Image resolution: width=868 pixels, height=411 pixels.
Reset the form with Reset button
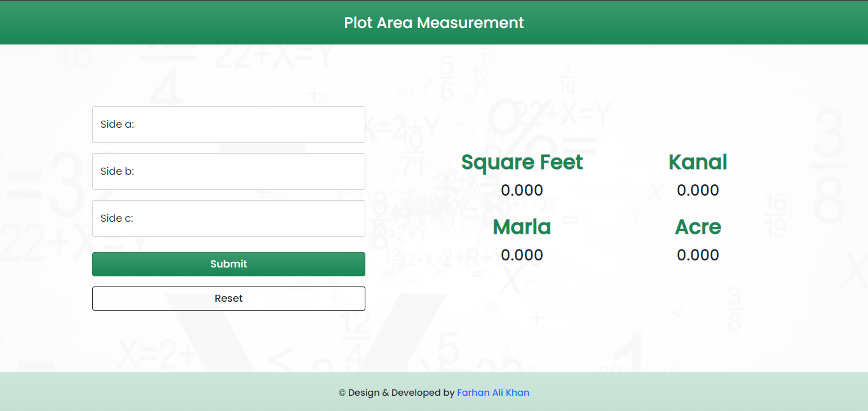click(x=229, y=299)
